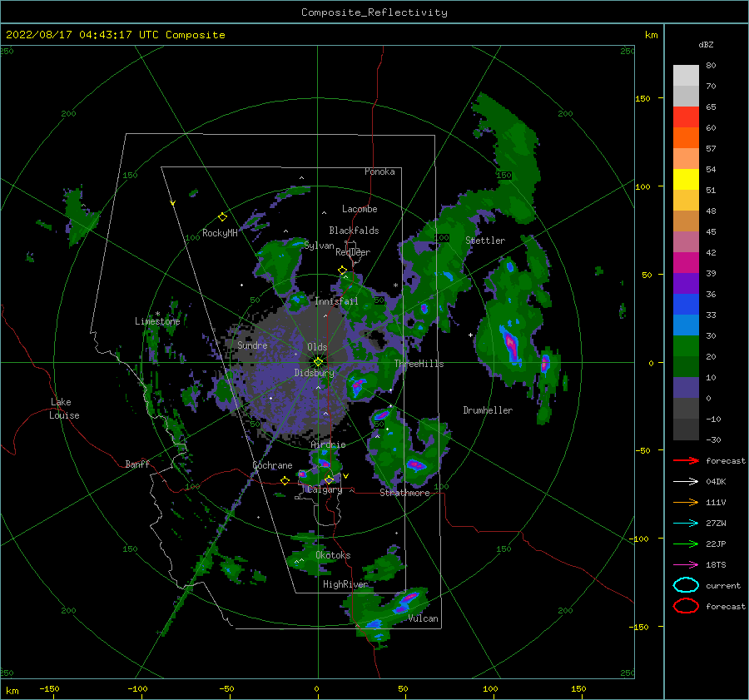Screen dimensions: 749x700
Task: Choose the green 22JP arrow legend icon
Action: pyautogui.click(x=686, y=544)
